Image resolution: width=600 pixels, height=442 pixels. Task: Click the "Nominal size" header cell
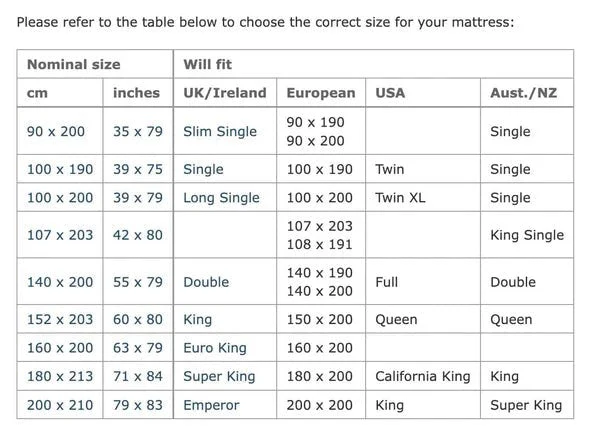[x=73, y=64]
